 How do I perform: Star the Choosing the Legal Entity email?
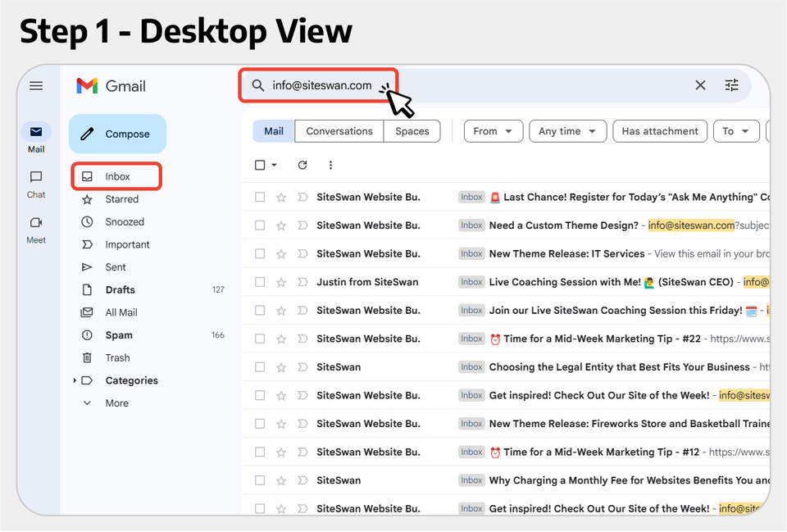(x=281, y=367)
